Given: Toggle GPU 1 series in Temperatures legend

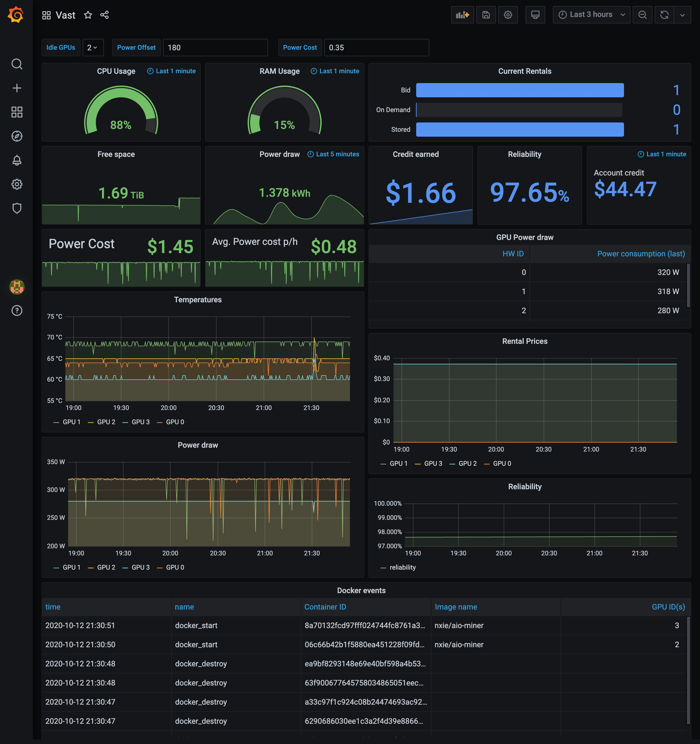Looking at the screenshot, I should (71, 422).
